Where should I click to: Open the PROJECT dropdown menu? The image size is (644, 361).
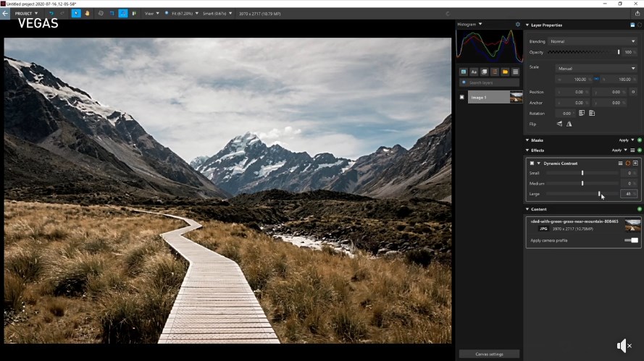(x=26, y=14)
